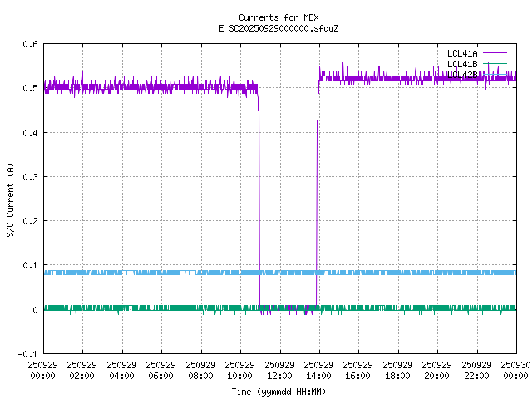Click the 250930 00:00 x-axis tick label
Viewport: 532px width, 399px height.
pos(516,370)
